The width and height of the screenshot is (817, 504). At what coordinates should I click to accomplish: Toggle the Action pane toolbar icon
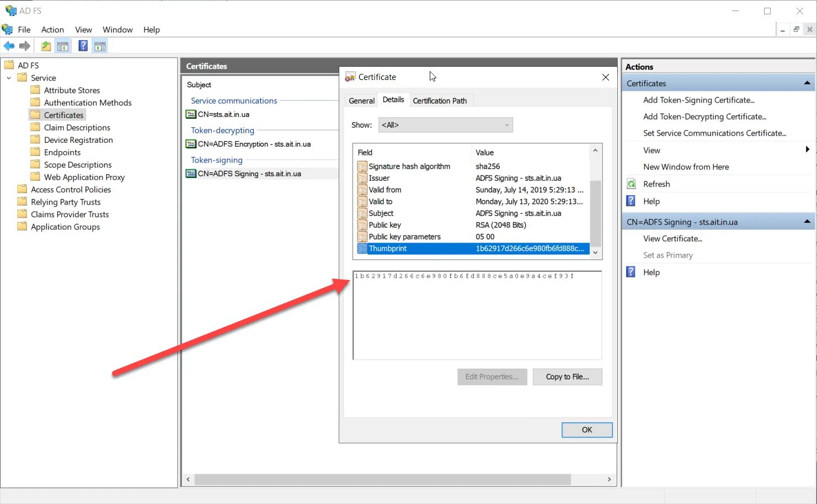100,46
